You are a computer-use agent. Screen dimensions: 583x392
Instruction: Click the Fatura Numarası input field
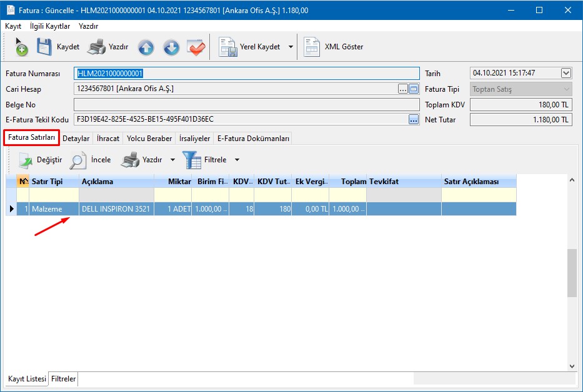[246, 73]
